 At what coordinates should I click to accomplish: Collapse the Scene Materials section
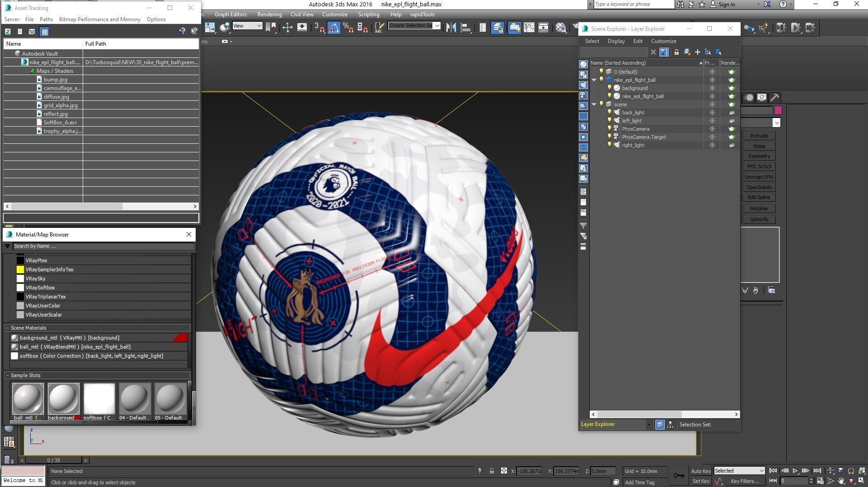[8, 328]
